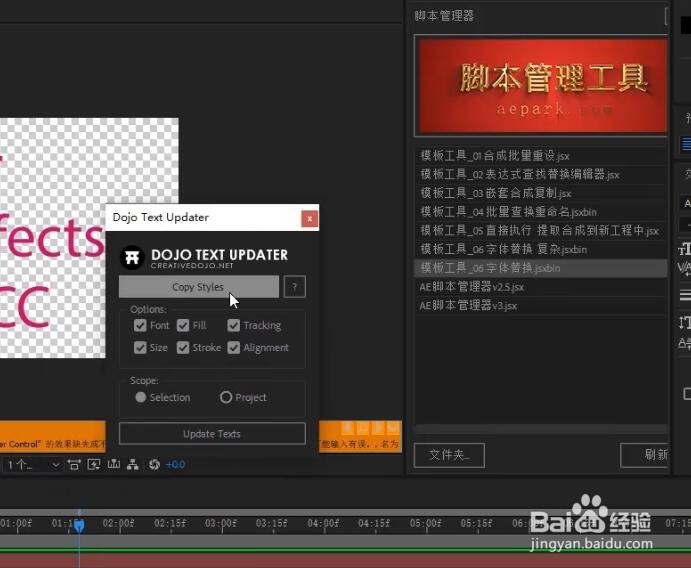The image size is (691, 568).
Task: Select the Project scope radio button
Action: click(x=226, y=397)
